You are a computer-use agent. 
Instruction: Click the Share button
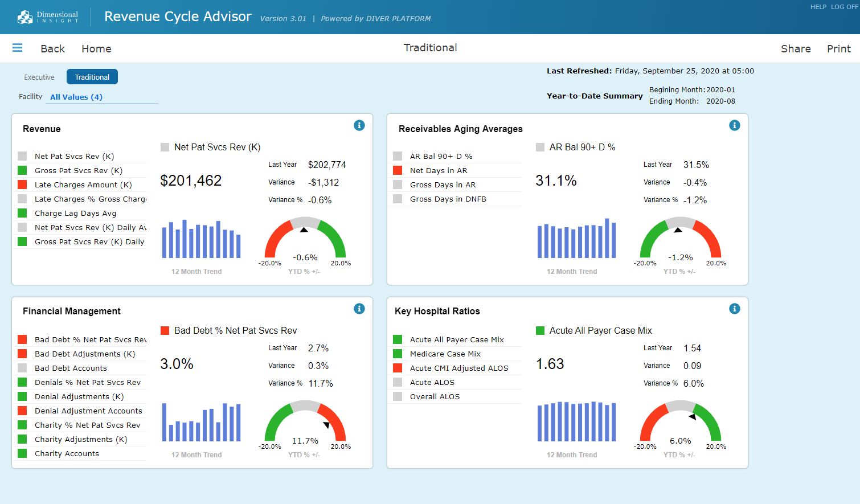tap(796, 48)
